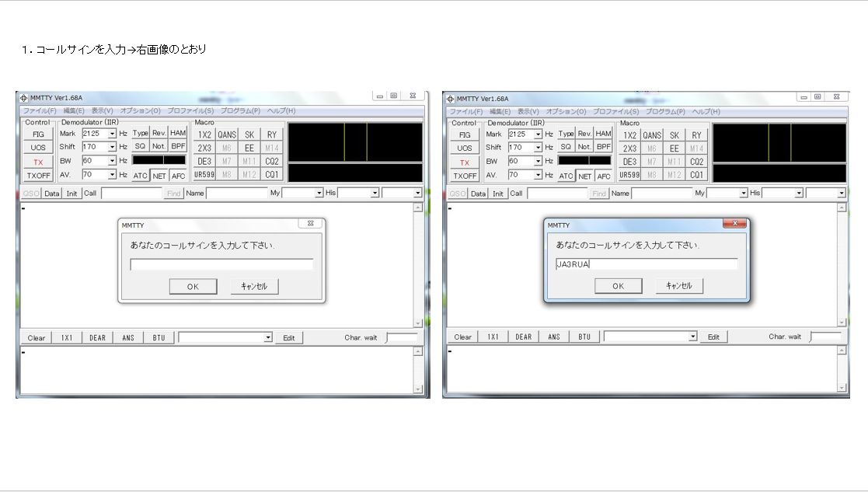
Task: Expand Mark frequency dropdown in right window
Action: pos(538,134)
